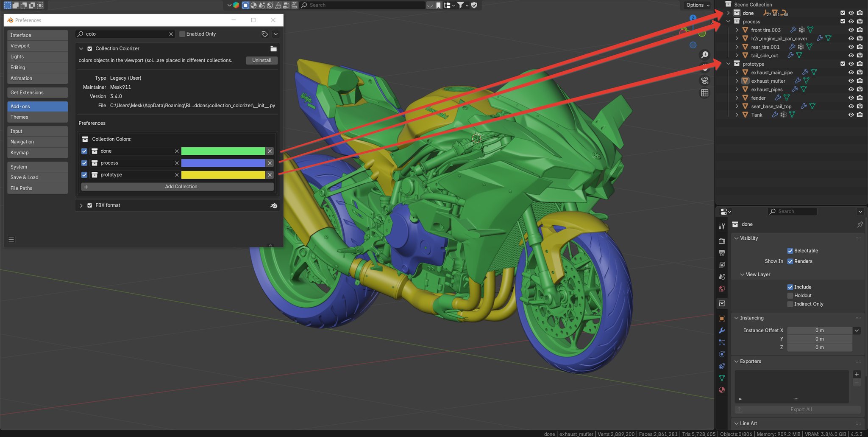Select the Keymap preferences section
The width and height of the screenshot is (868, 437).
pyautogui.click(x=37, y=153)
